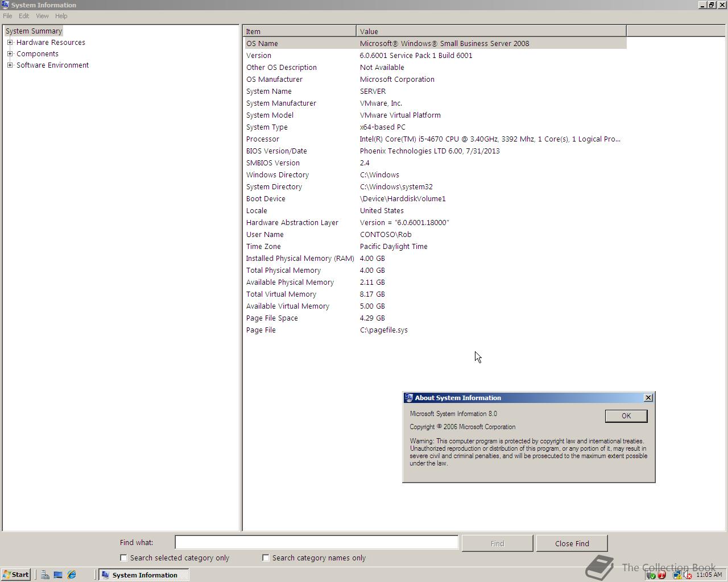The image size is (728, 582).
Task: Enable Search selected category only
Action: tap(123, 558)
